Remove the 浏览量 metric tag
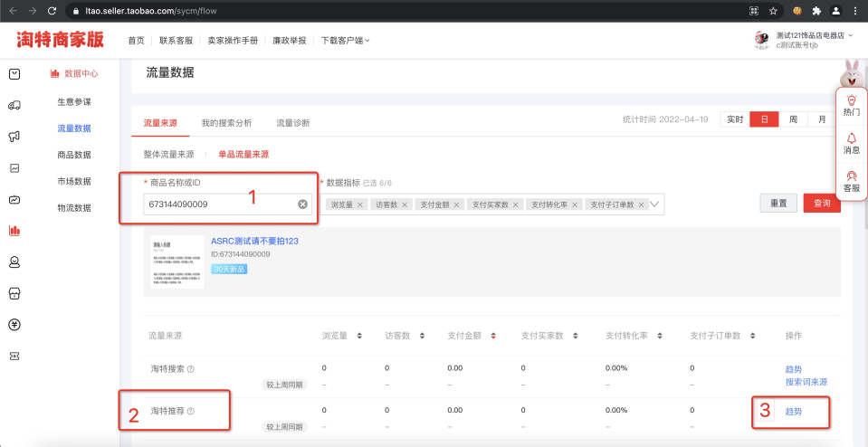 point(360,204)
